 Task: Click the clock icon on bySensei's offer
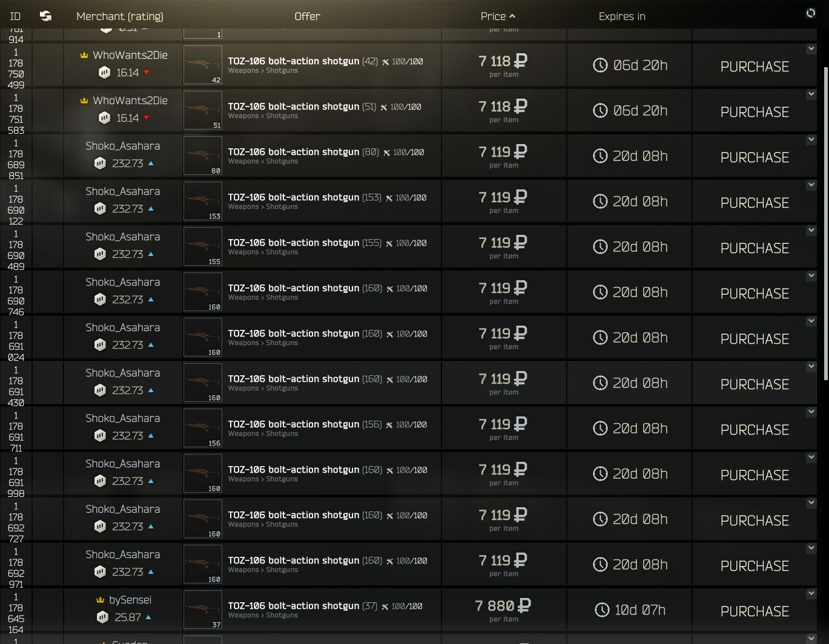pyautogui.click(x=602, y=609)
